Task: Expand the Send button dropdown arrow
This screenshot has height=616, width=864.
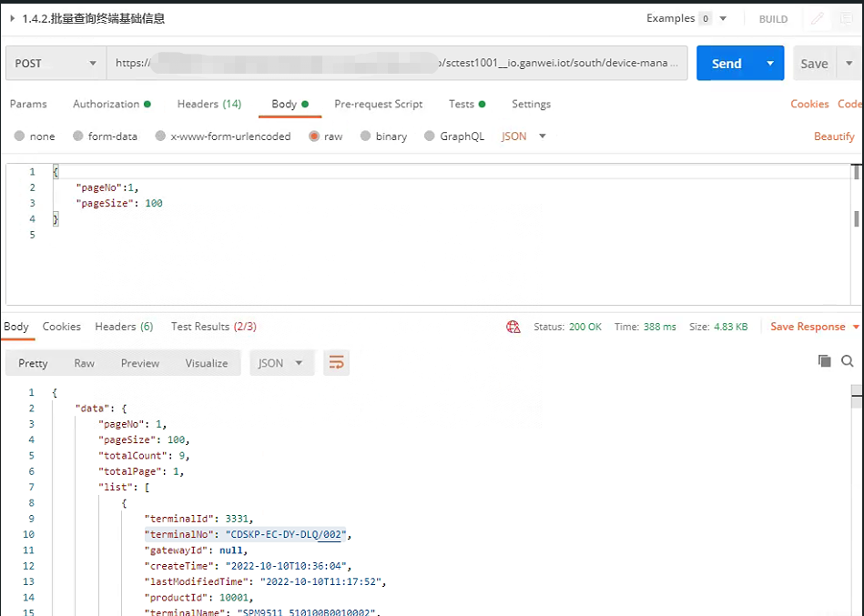Action: click(770, 64)
